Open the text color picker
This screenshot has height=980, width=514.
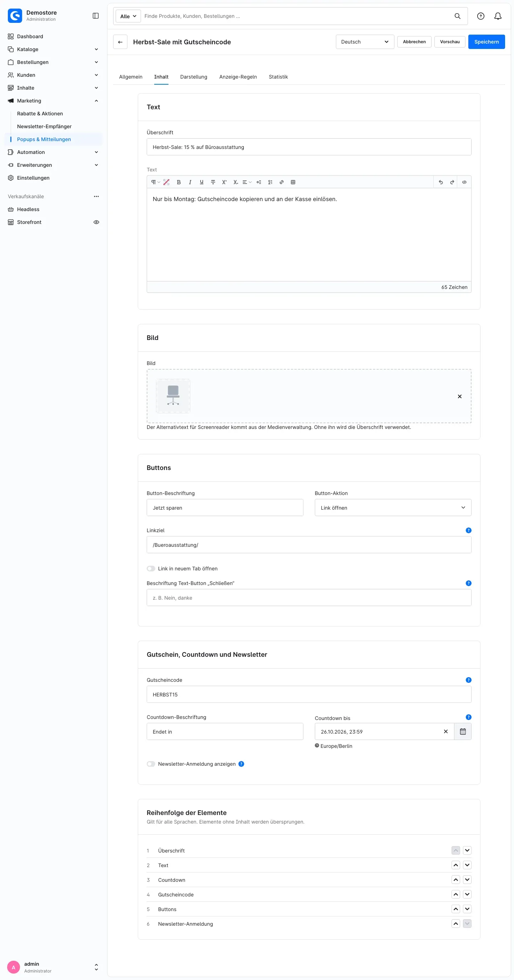click(x=167, y=182)
